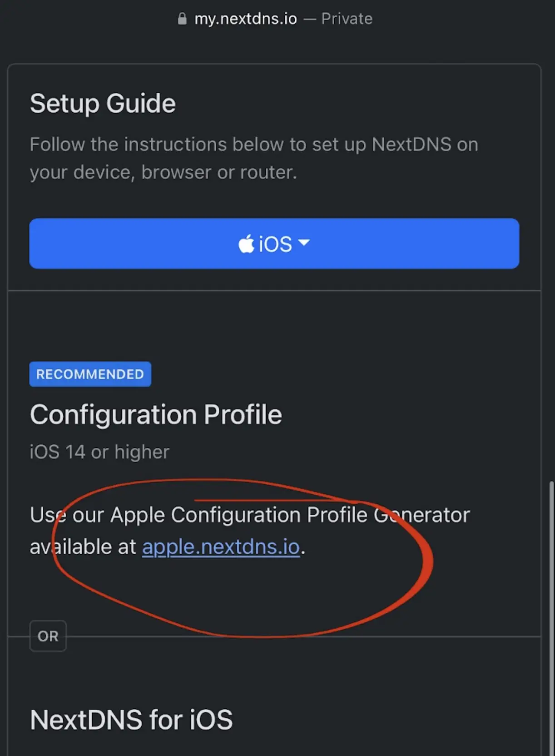The height and width of the screenshot is (756, 555).
Task: Expand the caret arrow beside iOS
Action: coord(304,243)
